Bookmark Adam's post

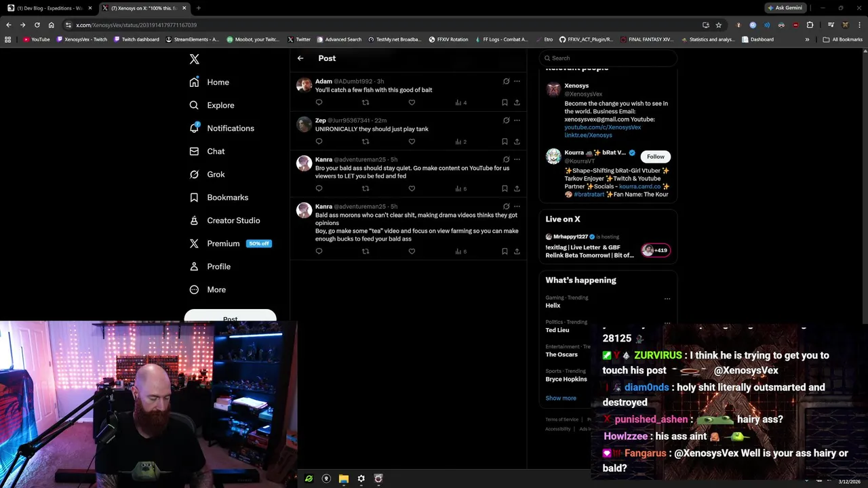pos(505,102)
